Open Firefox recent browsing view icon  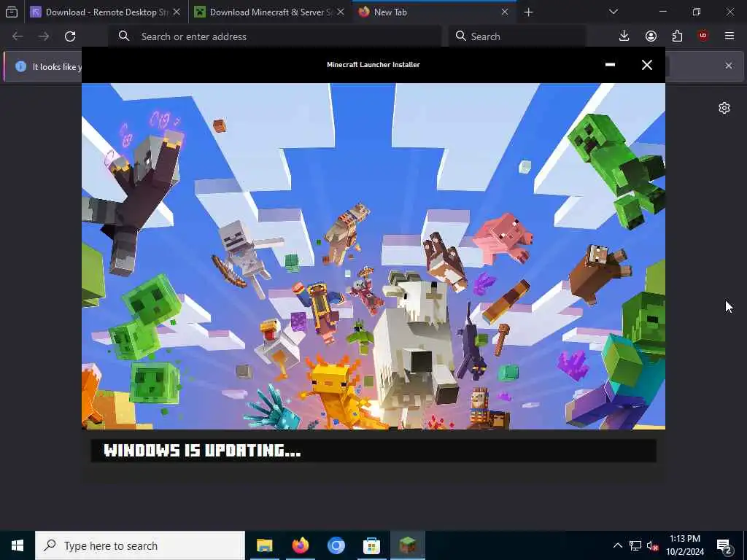point(12,12)
